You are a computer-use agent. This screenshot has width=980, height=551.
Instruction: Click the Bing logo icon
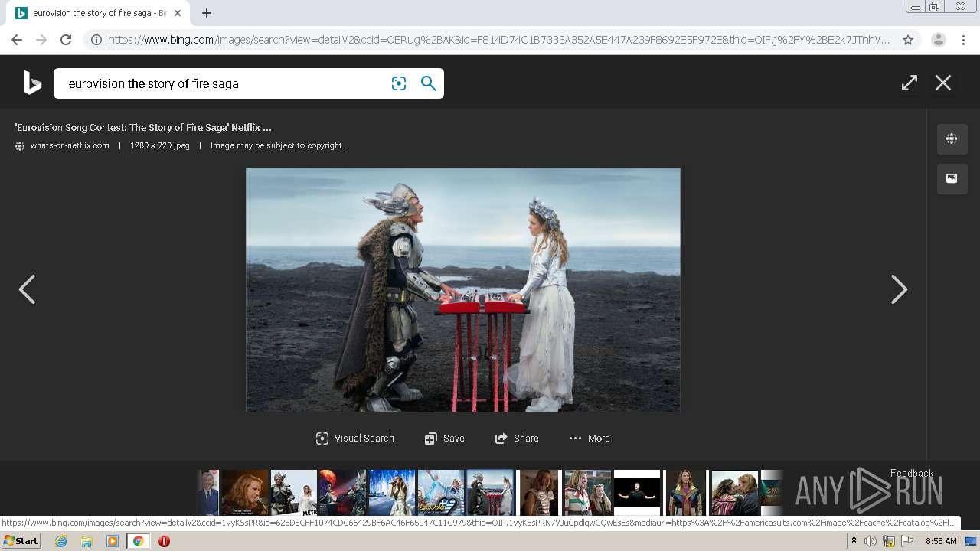32,83
